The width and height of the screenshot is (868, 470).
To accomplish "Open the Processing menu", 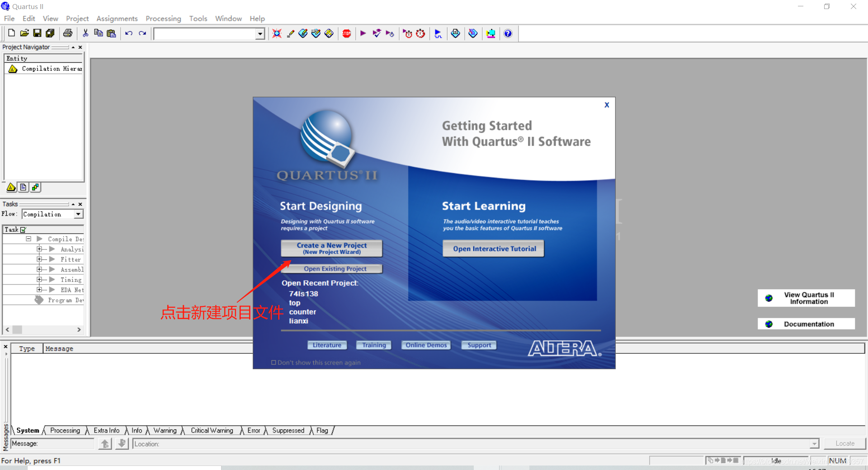I will tap(163, 19).
